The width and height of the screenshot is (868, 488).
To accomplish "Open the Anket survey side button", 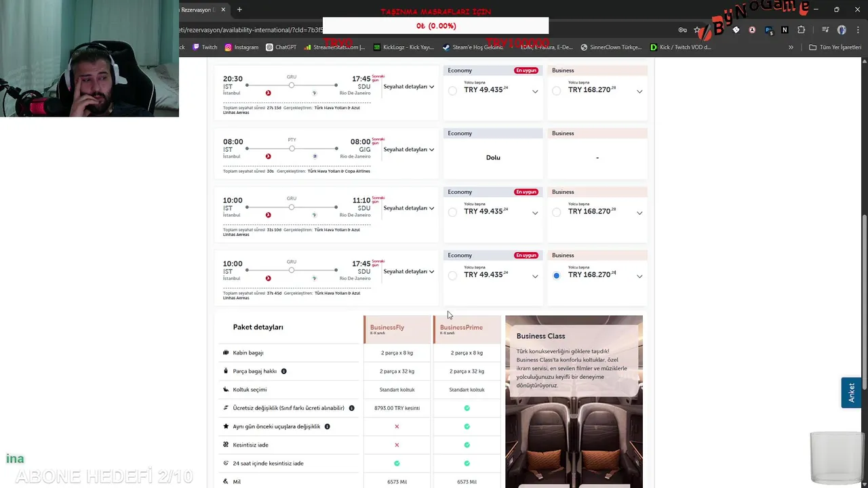I will pos(852,392).
